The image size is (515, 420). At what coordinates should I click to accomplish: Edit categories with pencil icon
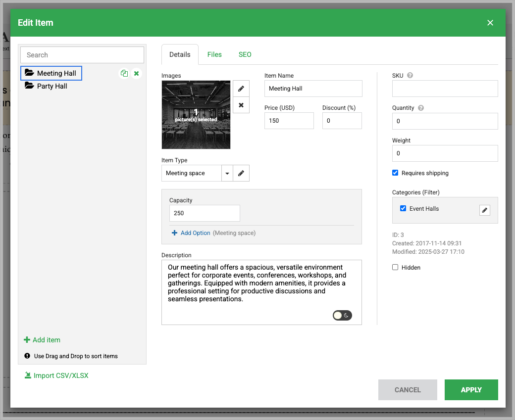pos(485,210)
